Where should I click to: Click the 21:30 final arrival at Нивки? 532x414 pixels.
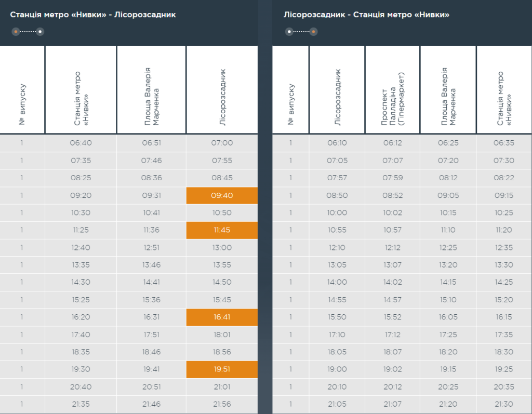click(503, 404)
